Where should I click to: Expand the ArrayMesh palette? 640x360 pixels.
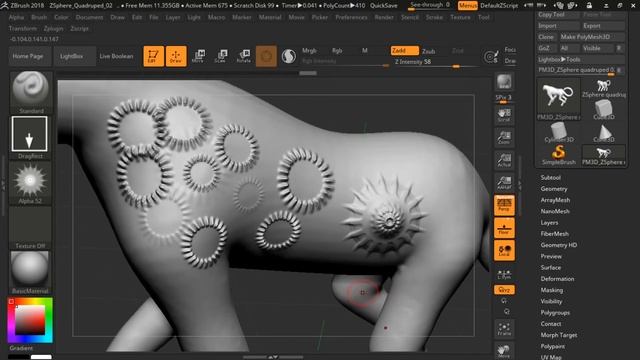click(555, 200)
